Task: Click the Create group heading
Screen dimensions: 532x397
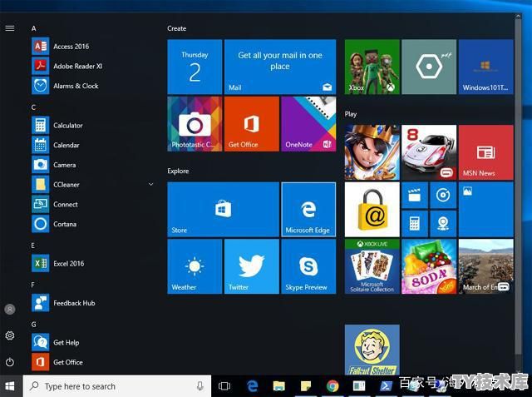Action: pos(177,28)
